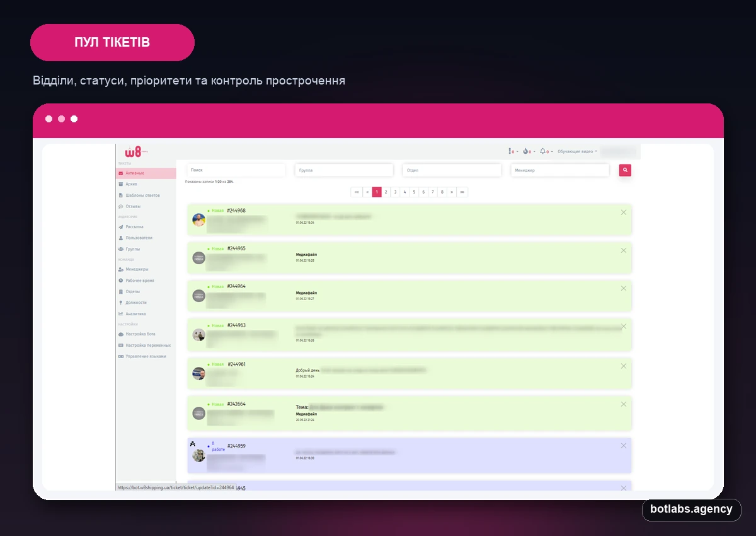Close ticket #244964 with its X
Screen dimensions: 756x536
[x=624, y=288]
